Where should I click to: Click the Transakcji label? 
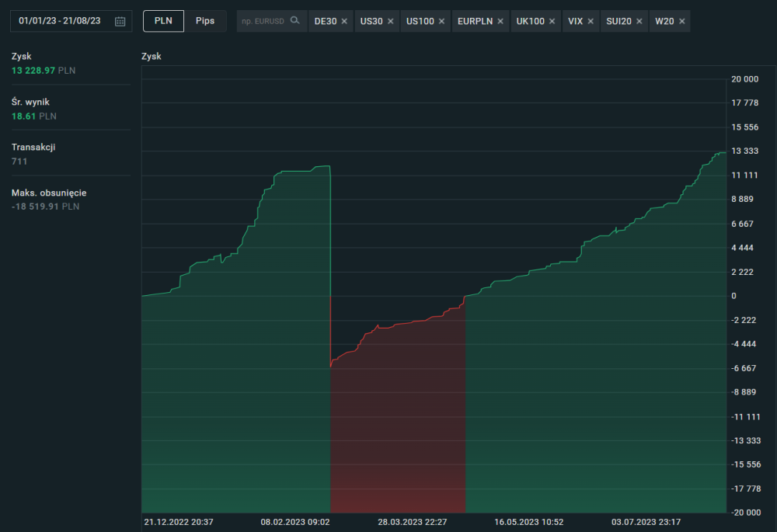click(33, 147)
